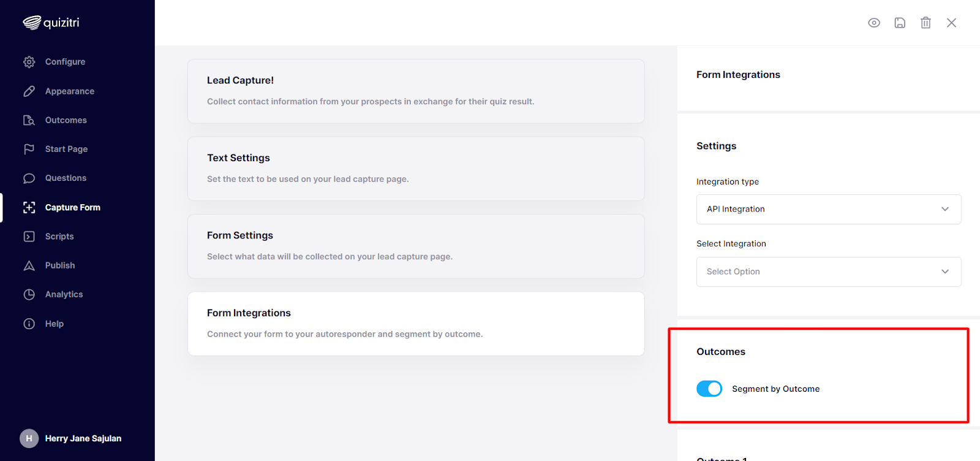This screenshot has width=980, height=461.
Task: Click the Outcomes sidebar icon
Action: (29, 120)
